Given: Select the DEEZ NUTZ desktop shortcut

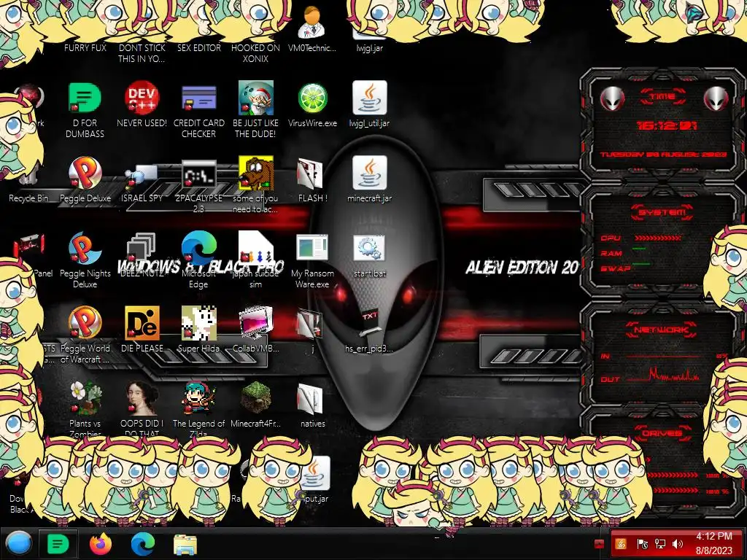Looking at the screenshot, I should point(142,255).
